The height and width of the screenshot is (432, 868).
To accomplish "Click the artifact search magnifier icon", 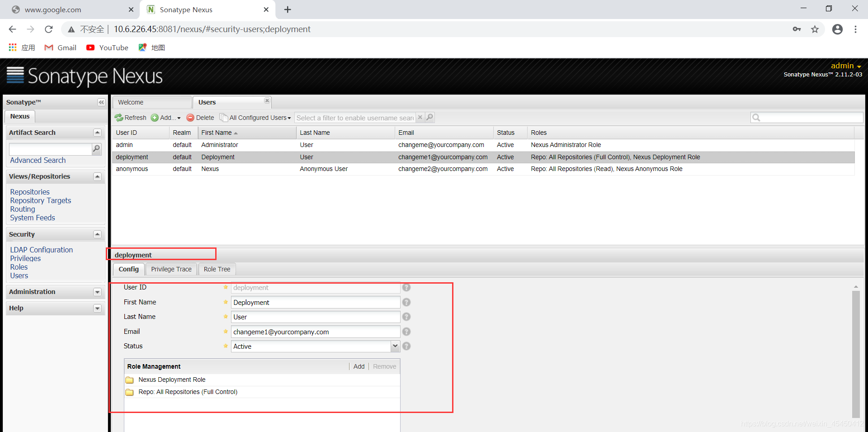I will pyautogui.click(x=96, y=149).
